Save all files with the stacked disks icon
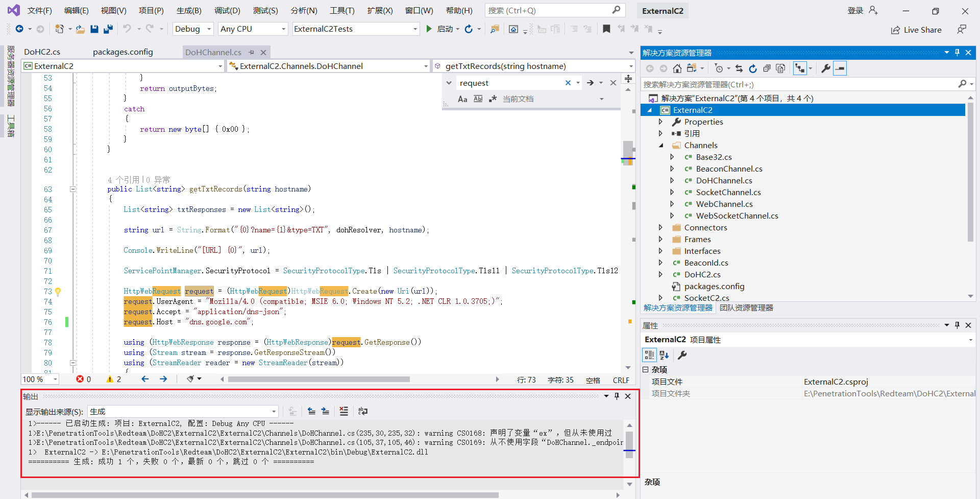980x499 pixels. point(108,29)
